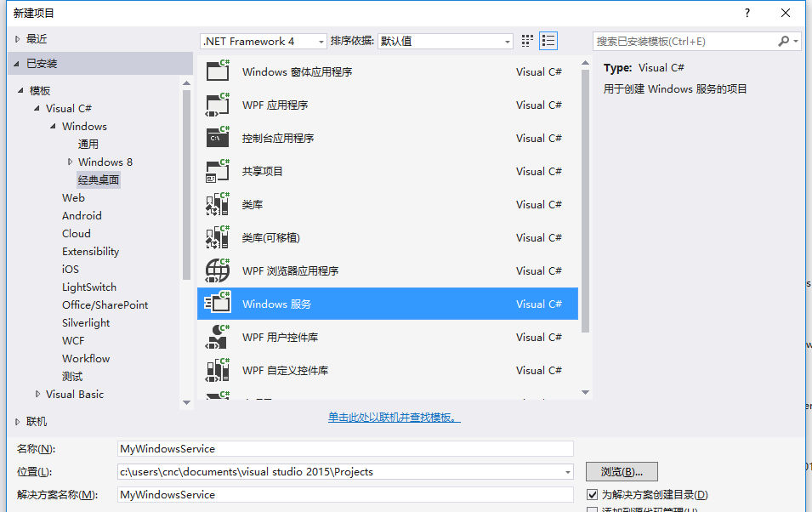The image size is (812, 512).
Task: Click the WPF 用户控件库 template icon
Action: click(218, 336)
